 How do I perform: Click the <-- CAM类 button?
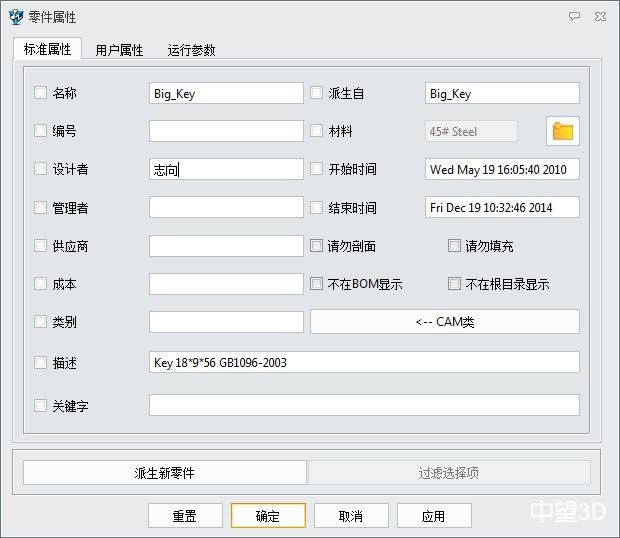coord(444,322)
